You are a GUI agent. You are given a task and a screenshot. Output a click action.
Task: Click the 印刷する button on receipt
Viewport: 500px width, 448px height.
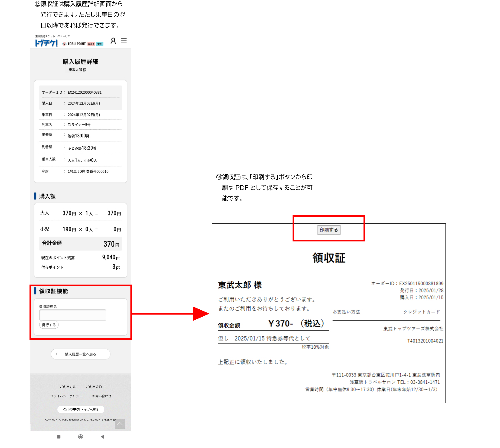329,230
